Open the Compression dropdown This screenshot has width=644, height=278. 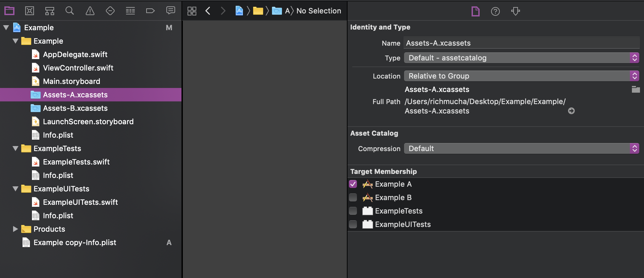coord(521,148)
